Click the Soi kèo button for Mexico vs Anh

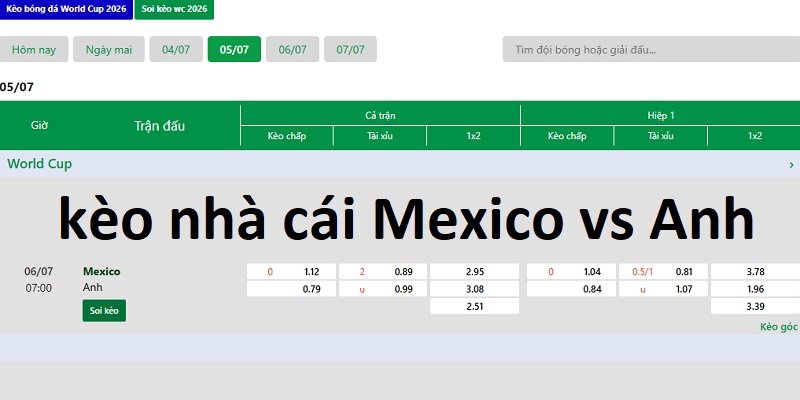click(x=104, y=311)
